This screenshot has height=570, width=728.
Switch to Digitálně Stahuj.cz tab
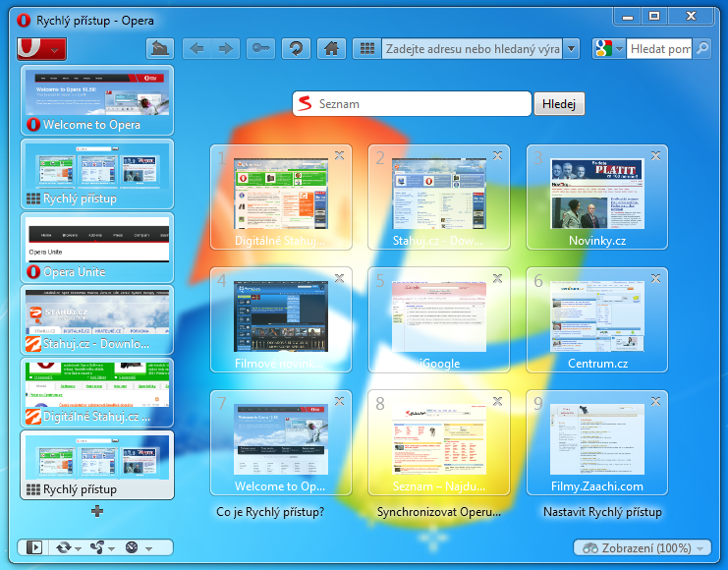[97, 392]
